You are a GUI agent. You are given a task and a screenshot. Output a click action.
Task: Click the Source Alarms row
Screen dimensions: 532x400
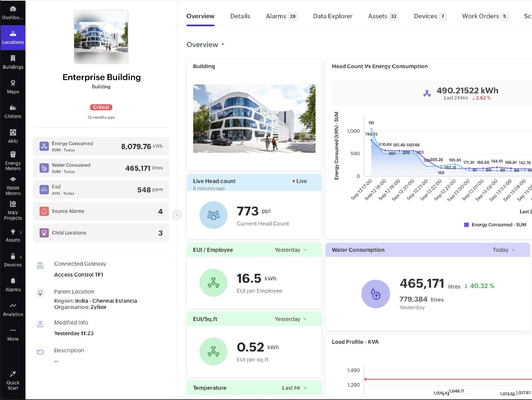(101, 211)
